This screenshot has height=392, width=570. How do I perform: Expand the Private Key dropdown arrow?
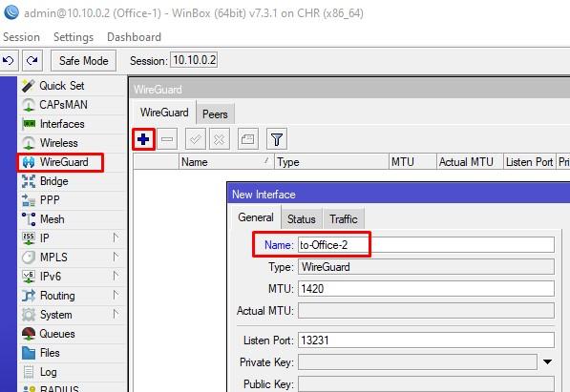coord(547,362)
